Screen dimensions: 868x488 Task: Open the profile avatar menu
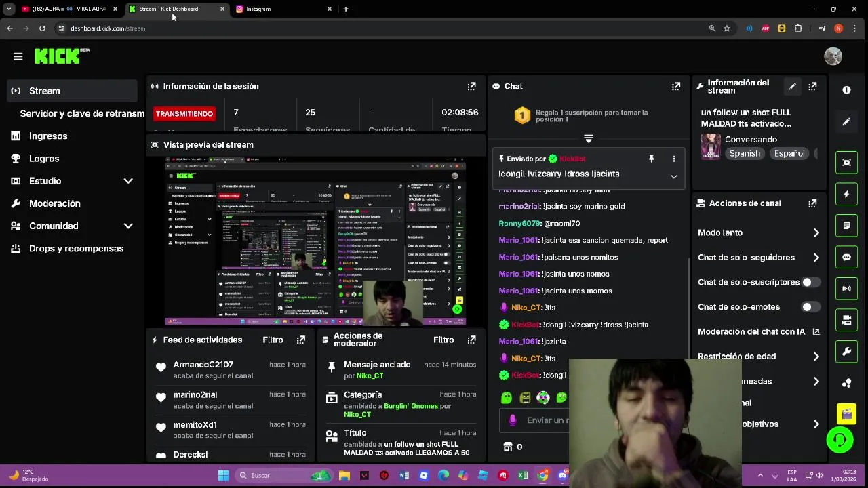tap(833, 56)
